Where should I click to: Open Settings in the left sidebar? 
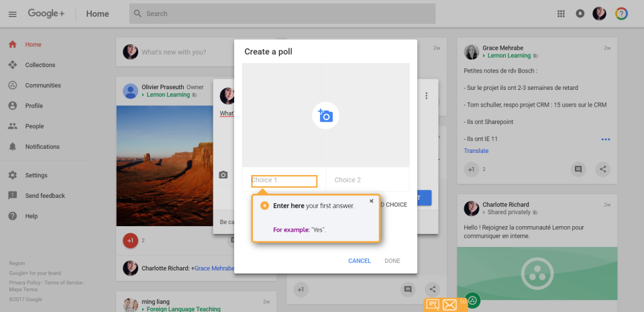click(36, 175)
